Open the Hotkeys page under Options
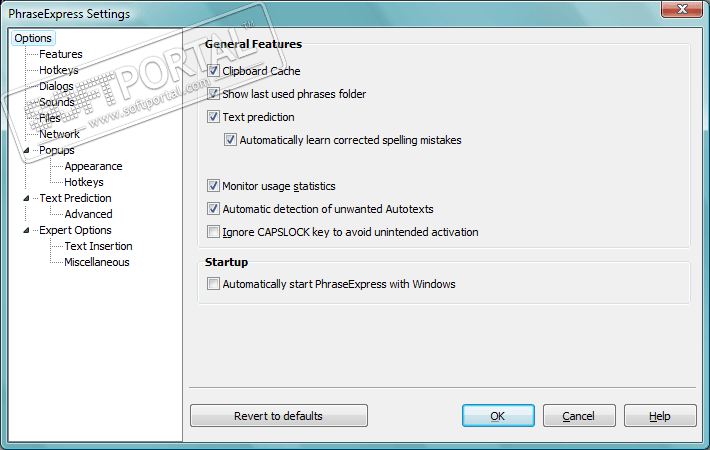710x450 pixels. (58, 70)
